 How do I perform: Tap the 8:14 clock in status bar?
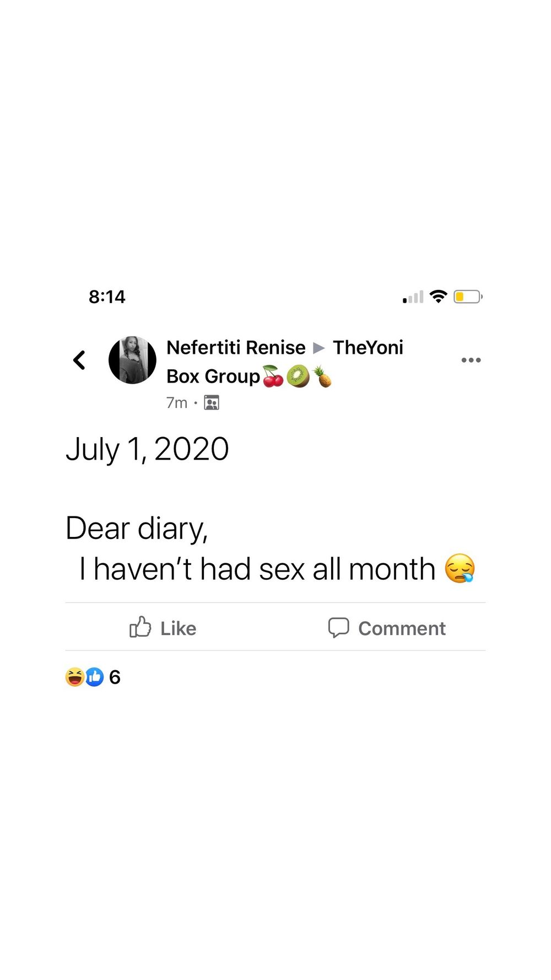point(107,297)
